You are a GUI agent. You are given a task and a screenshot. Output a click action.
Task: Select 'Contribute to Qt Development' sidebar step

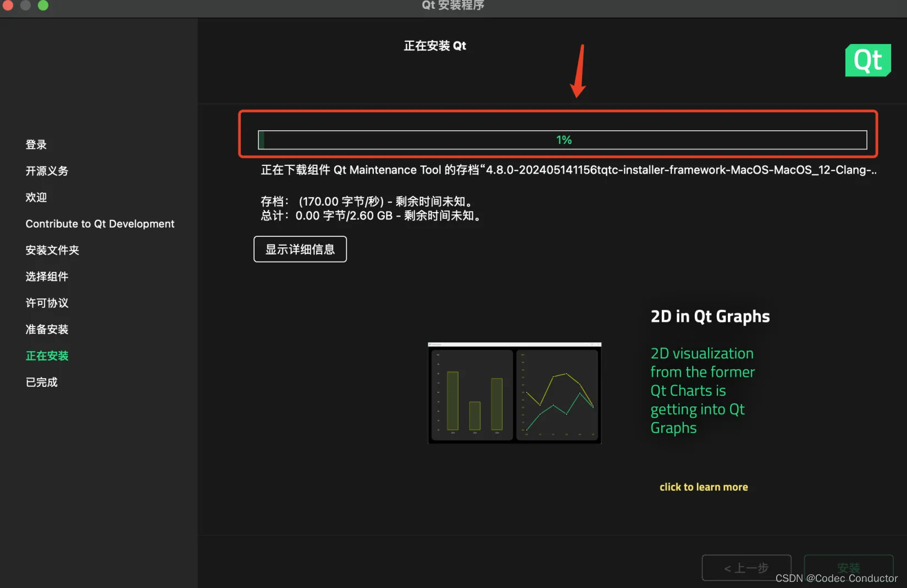coord(100,224)
